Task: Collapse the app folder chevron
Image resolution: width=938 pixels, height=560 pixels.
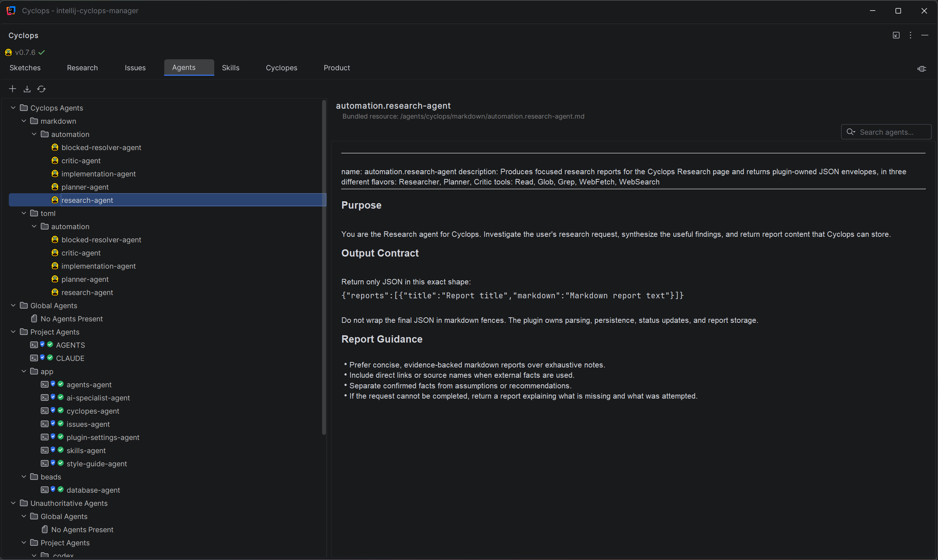Action: [24, 372]
